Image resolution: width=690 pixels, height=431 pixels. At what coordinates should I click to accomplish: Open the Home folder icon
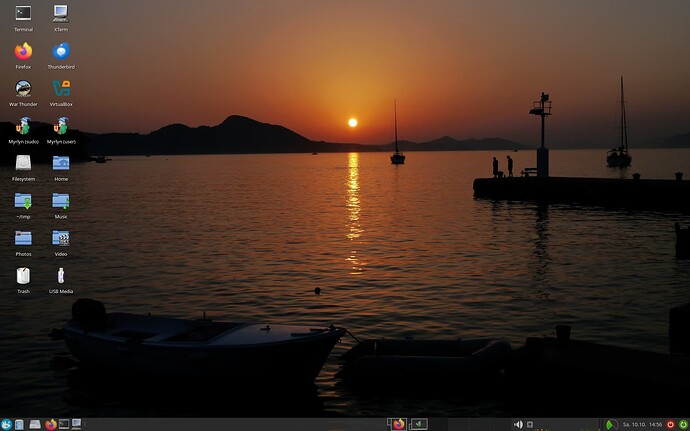tap(61, 168)
